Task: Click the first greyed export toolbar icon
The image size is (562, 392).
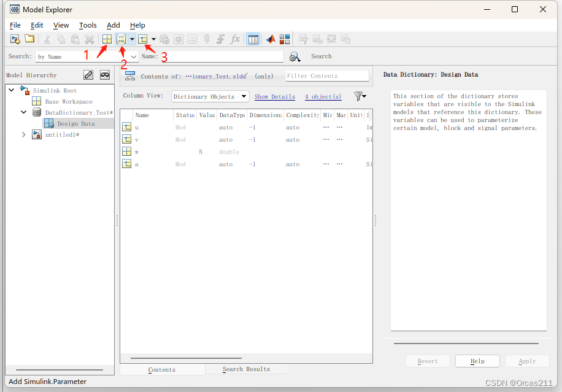Action: click(303, 39)
